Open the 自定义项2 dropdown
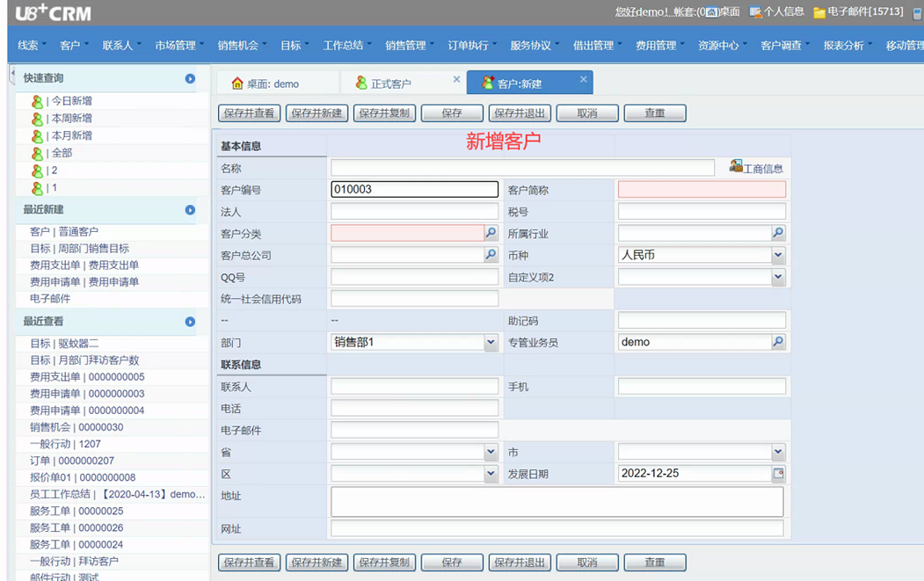The image size is (924, 581). click(x=778, y=277)
